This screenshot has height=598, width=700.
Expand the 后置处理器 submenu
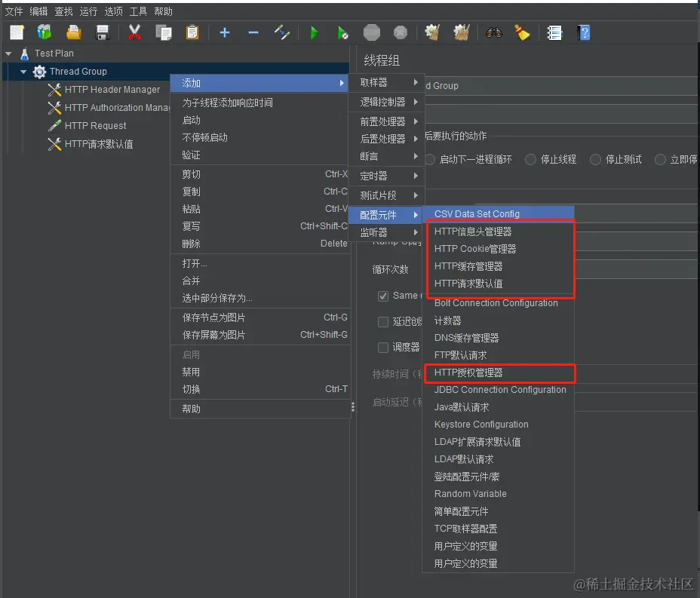(x=387, y=139)
